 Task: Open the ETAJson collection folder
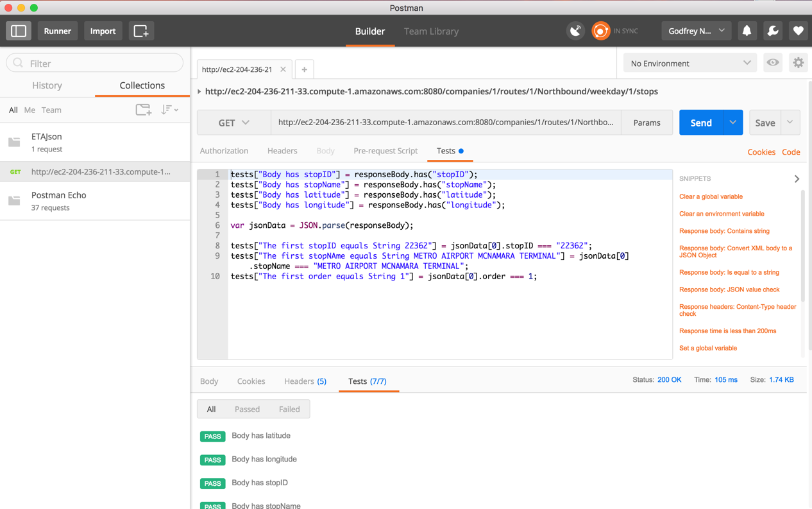[95, 142]
